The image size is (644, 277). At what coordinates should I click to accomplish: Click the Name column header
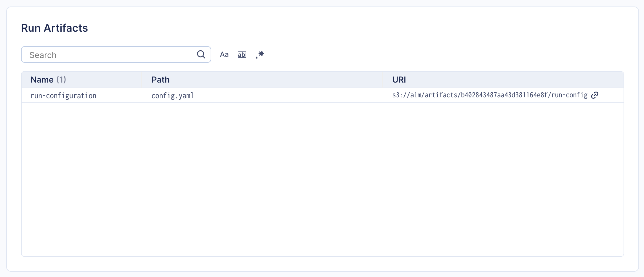point(42,80)
